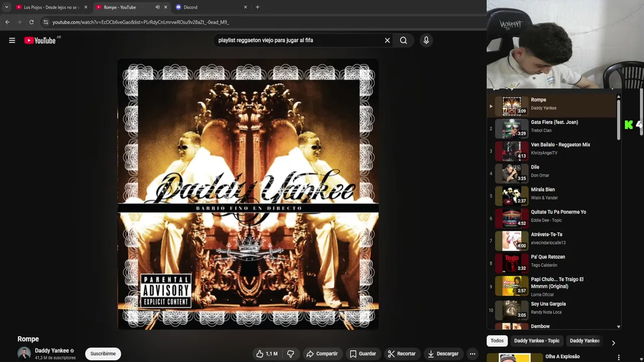
Task: Click Eddie Dee - Topic text
Action: click(x=546, y=220)
